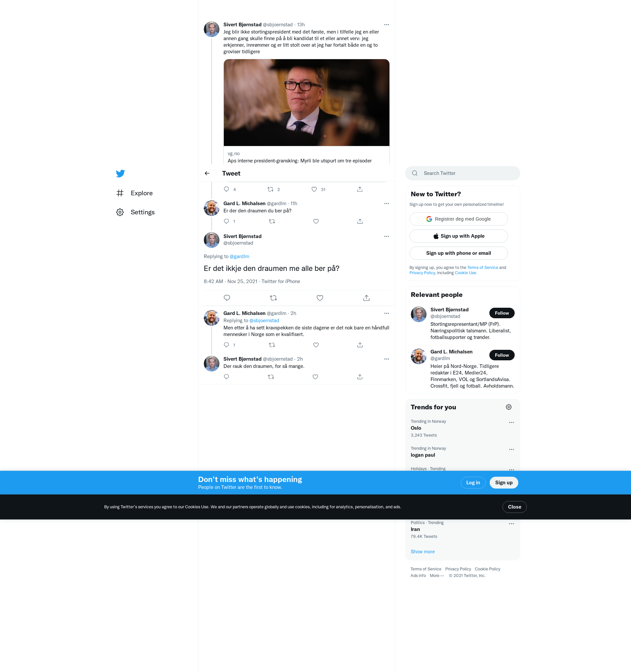Retweet the main tweet replying to @gardlm
The image size is (631, 672).
tap(273, 298)
